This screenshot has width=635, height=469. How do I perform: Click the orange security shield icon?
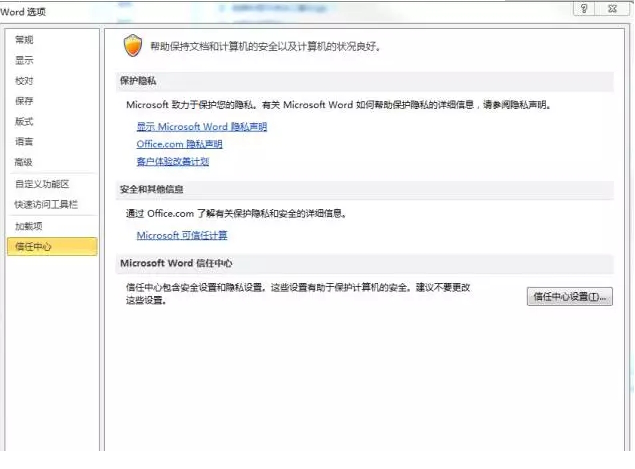point(133,45)
